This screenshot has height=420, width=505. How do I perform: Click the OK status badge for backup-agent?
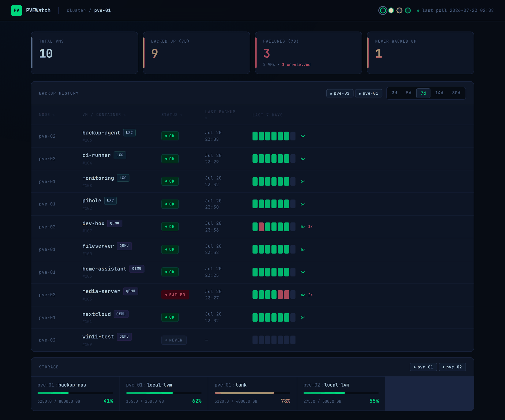tap(170, 136)
